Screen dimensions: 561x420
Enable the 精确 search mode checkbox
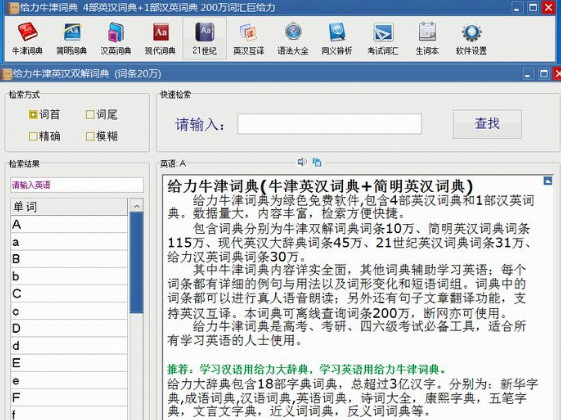coord(33,136)
